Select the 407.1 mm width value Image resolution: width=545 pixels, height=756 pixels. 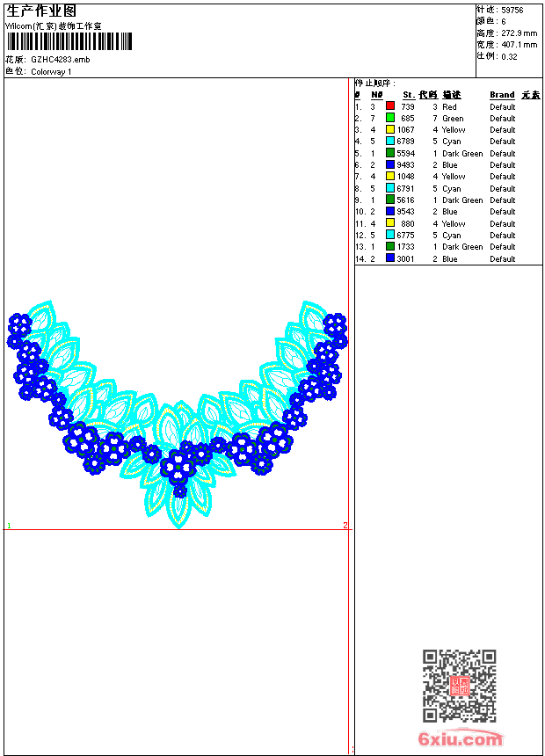519,45
